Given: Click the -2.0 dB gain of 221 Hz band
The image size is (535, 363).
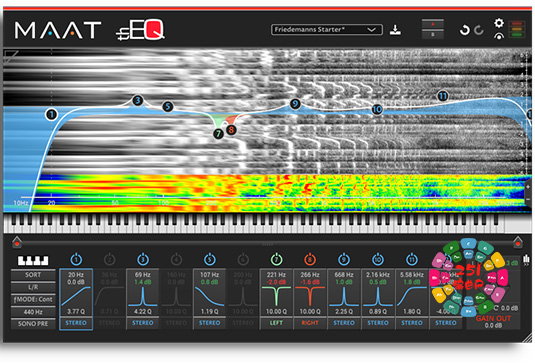Looking at the screenshot, I should pos(276,282).
